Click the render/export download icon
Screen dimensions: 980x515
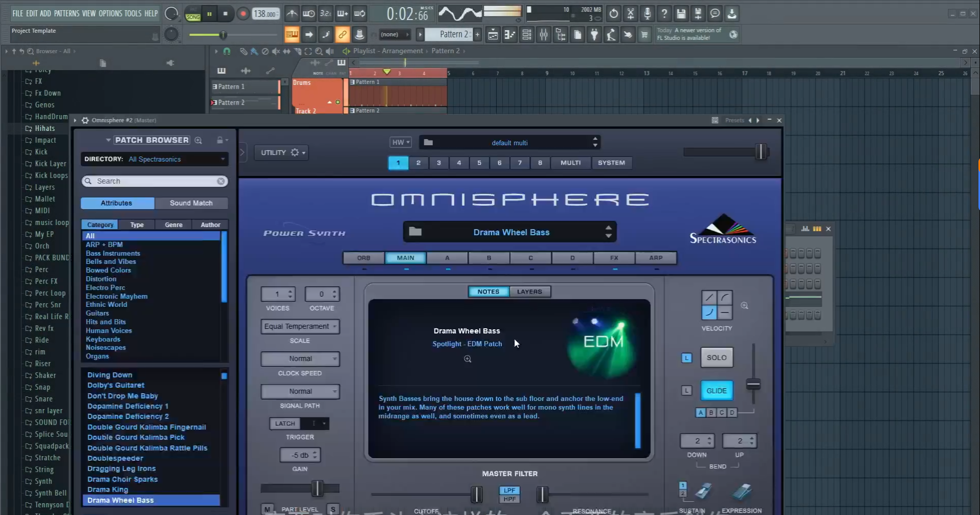732,14
